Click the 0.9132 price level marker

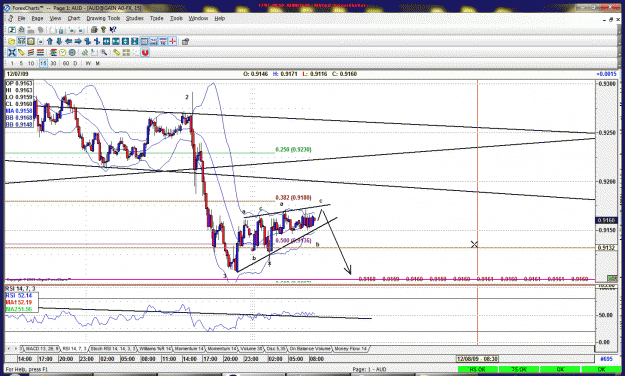(606, 248)
